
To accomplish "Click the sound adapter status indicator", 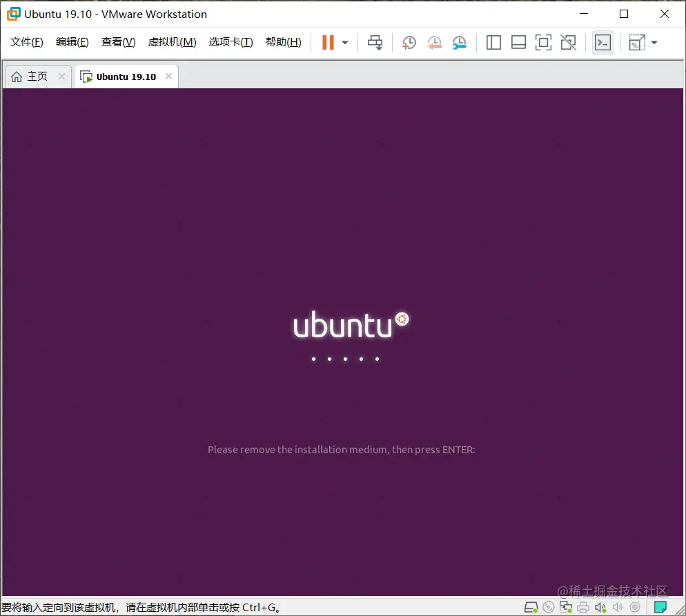I will (600, 607).
